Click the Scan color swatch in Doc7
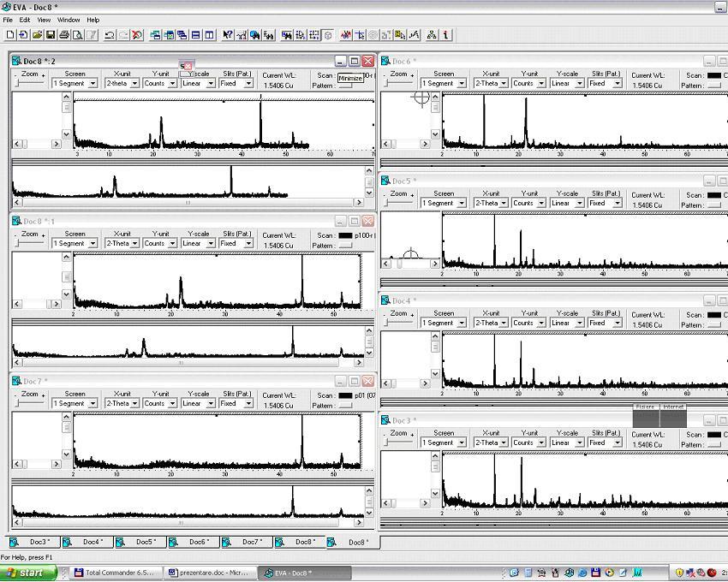The width and height of the screenshot is (728, 582). coord(345,396)
